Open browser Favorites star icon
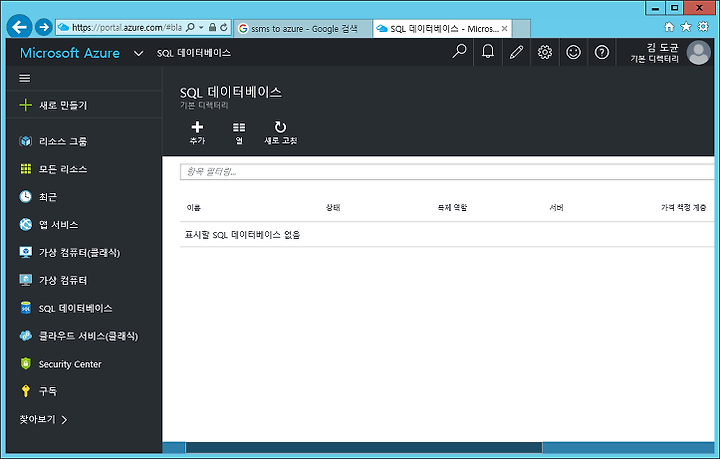720x459 pixels. coord(686,27)
